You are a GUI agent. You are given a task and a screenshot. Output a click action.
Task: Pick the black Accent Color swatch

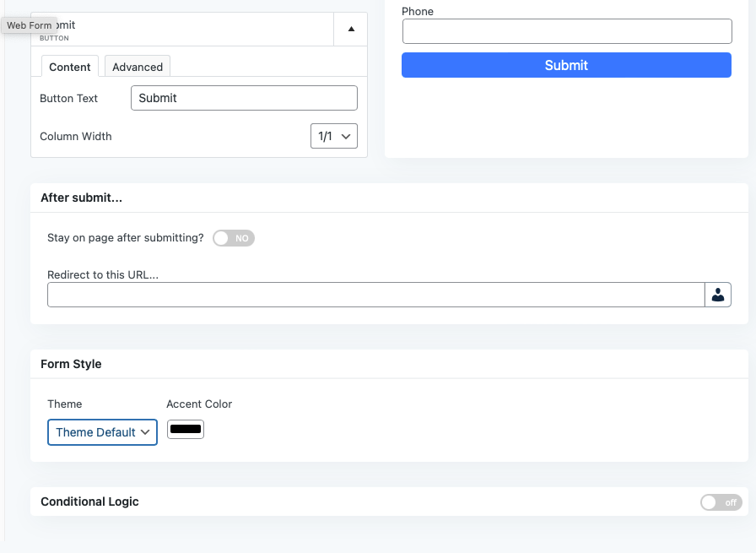click(186, 430)
